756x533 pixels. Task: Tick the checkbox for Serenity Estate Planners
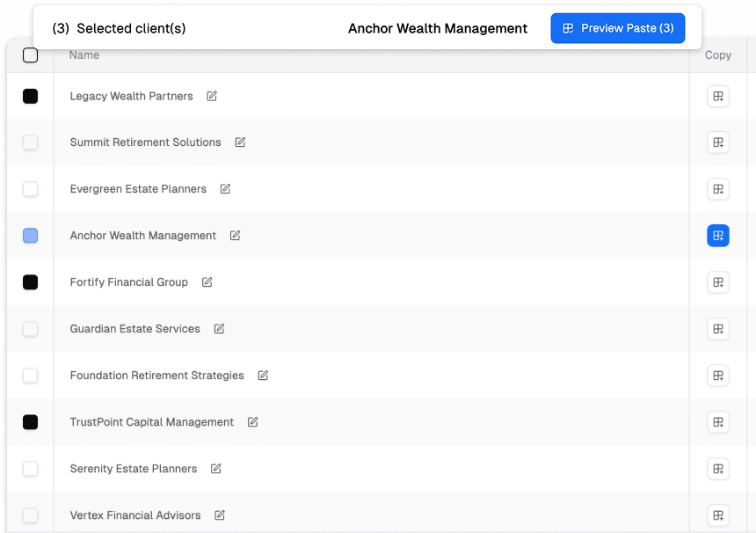pyautogui.click(x=31, y=469)
